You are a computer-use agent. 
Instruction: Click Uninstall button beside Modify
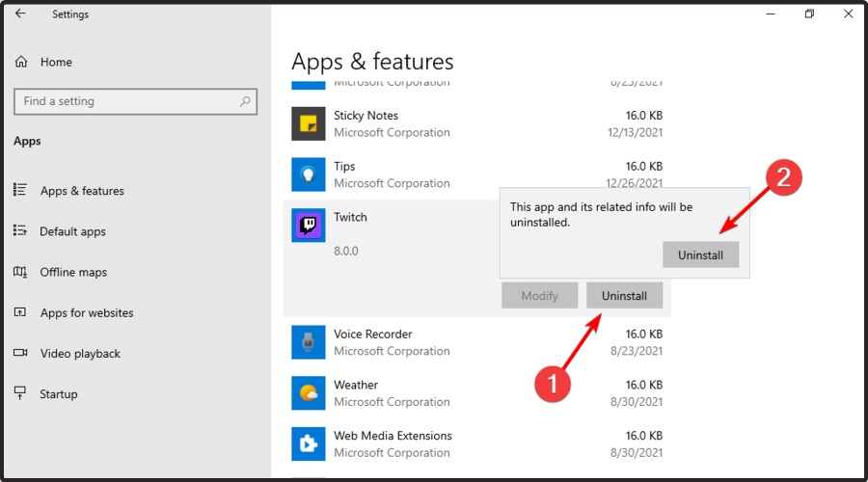(624, 296)
